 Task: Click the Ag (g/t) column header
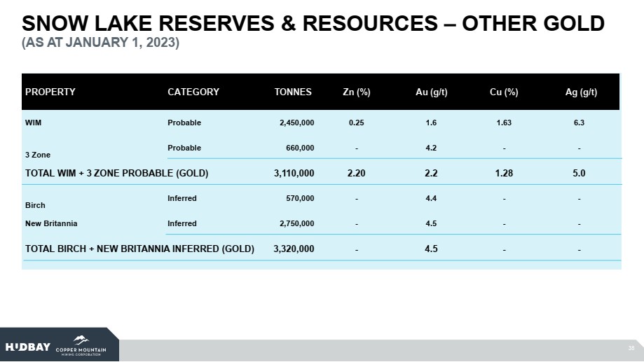(x=579, y=92)
